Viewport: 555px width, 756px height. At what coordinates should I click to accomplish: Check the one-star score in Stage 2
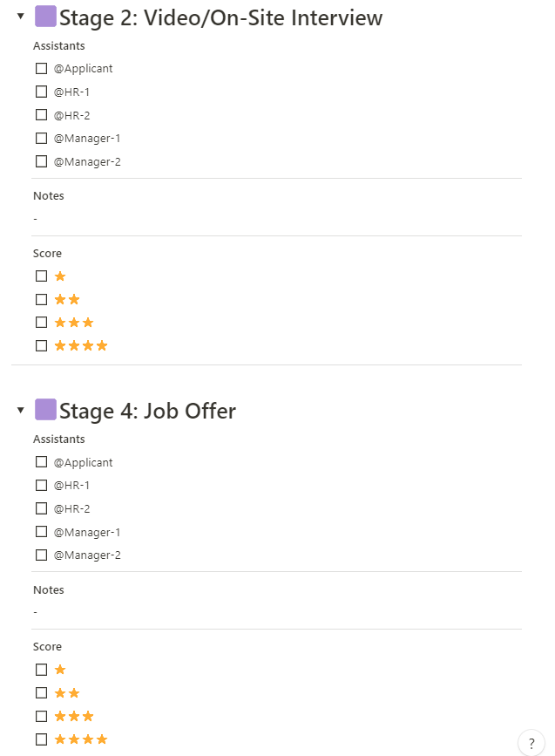pos(41,276)
